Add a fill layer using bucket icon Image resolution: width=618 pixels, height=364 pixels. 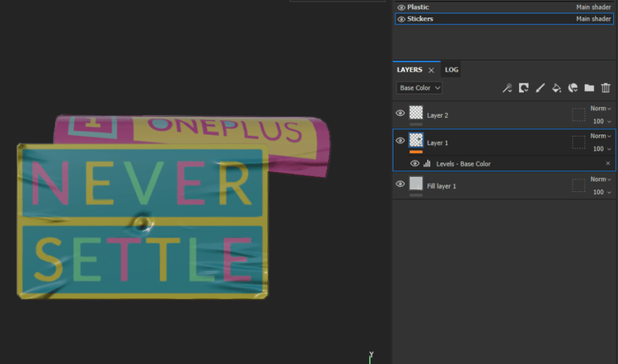point(556,88)
